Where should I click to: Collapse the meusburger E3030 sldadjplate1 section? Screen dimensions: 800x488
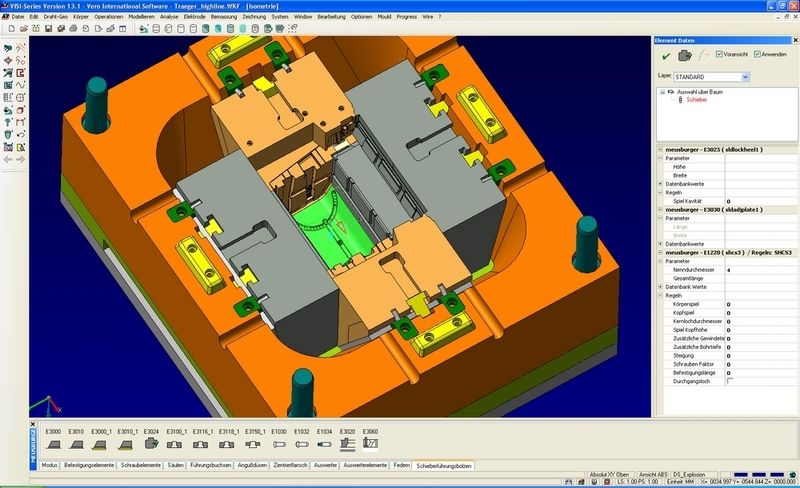[x=660, y=210]
